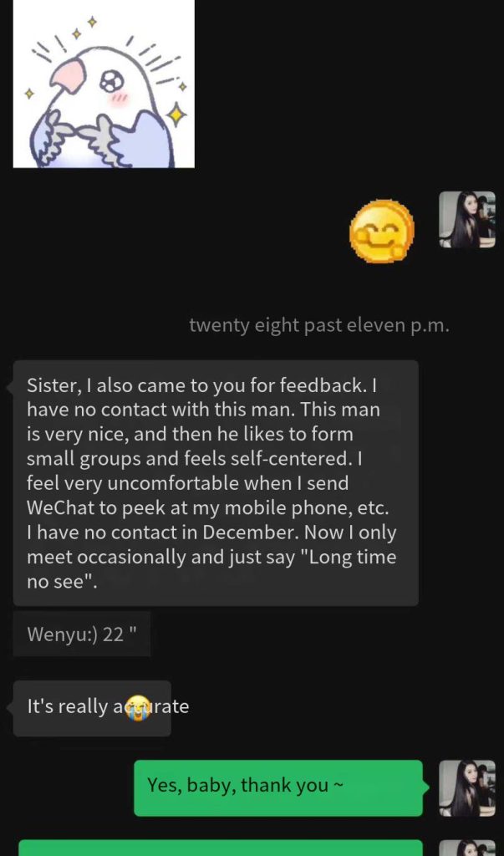
Task: Tap the partially visible avatar at bottom edge
Action: pos(467,848)
